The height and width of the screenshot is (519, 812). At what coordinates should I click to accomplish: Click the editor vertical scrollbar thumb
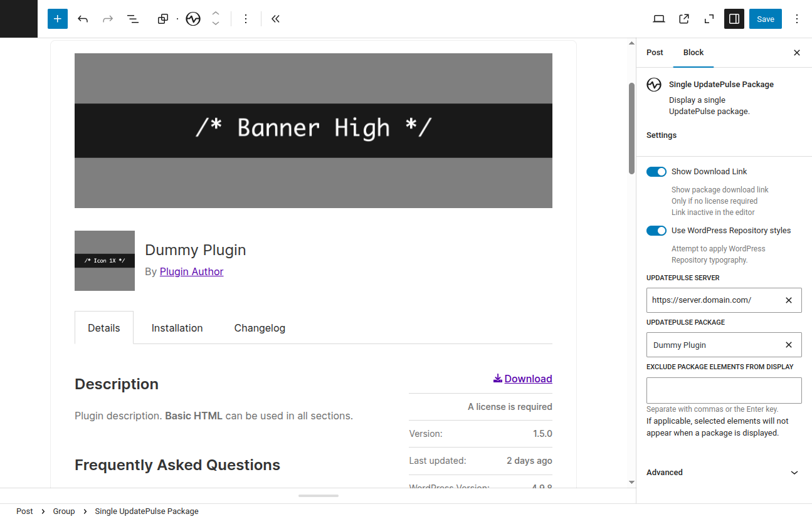pos(631,128)
